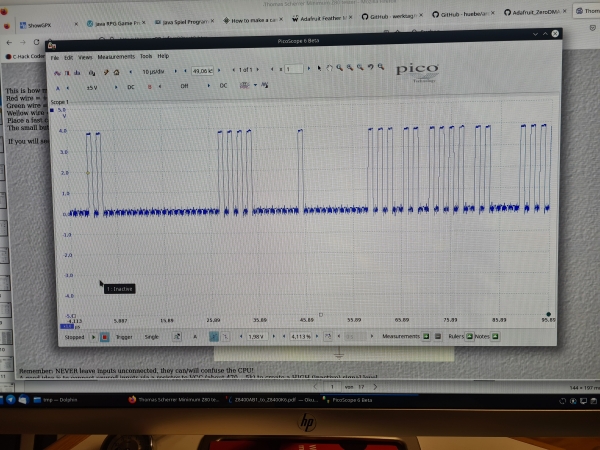Open the Measurements menu in menu bar
Viewport: 600px width, 450px height.
point(115,57)
